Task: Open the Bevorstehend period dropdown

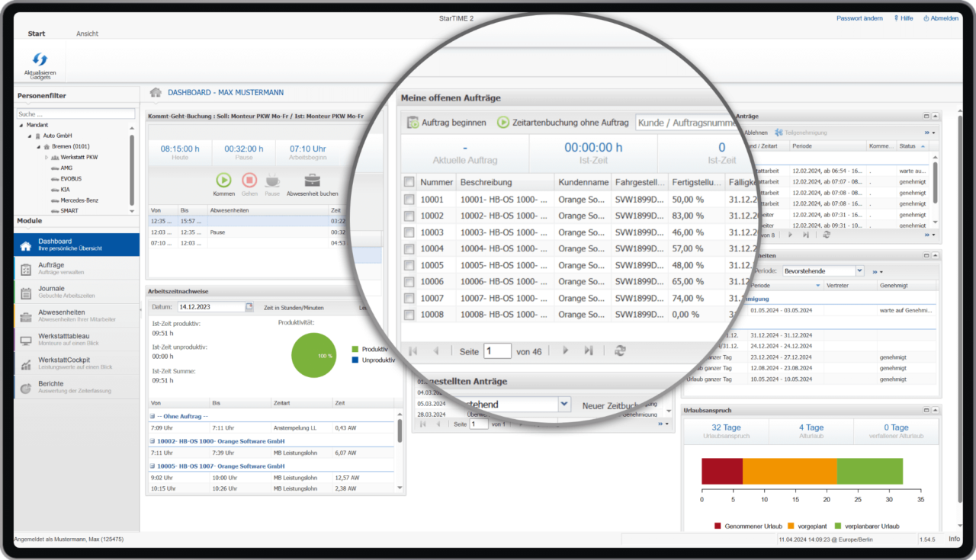Action: point(564,404)
